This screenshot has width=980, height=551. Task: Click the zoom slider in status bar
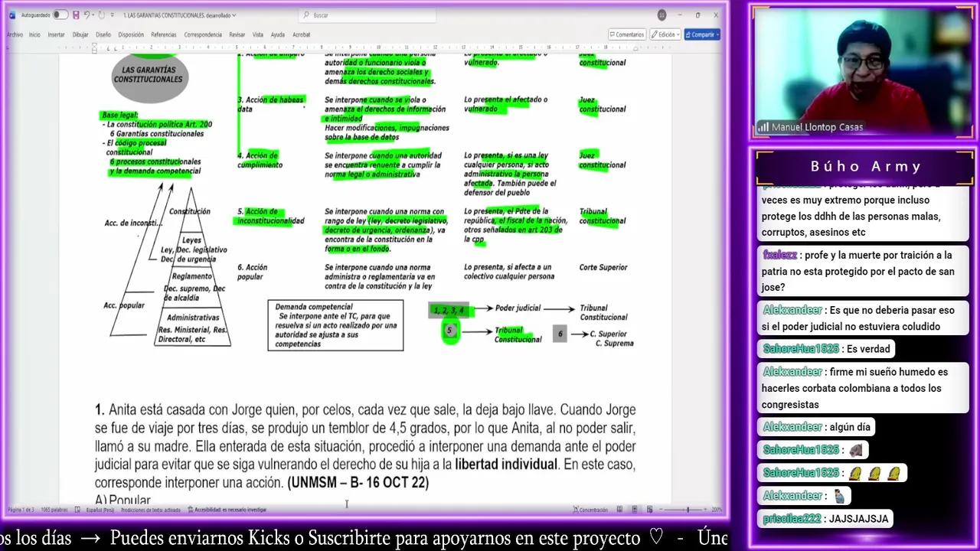click(684, 510)
